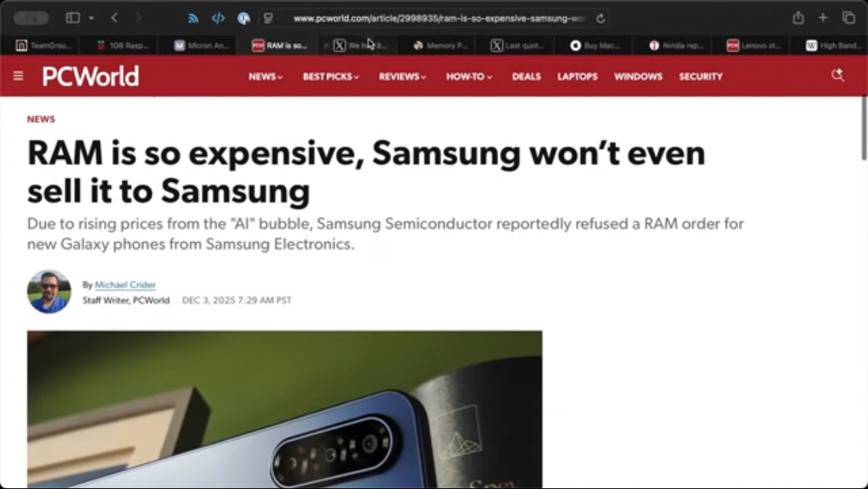Image resolution: width=868 pixels, height=489 pixels.
Task: Open Michael Crider author link
Action: [125, 285]
